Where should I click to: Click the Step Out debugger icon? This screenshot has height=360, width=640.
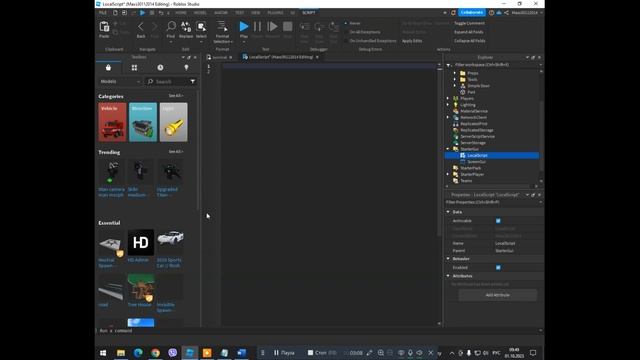tap(334, 27)
